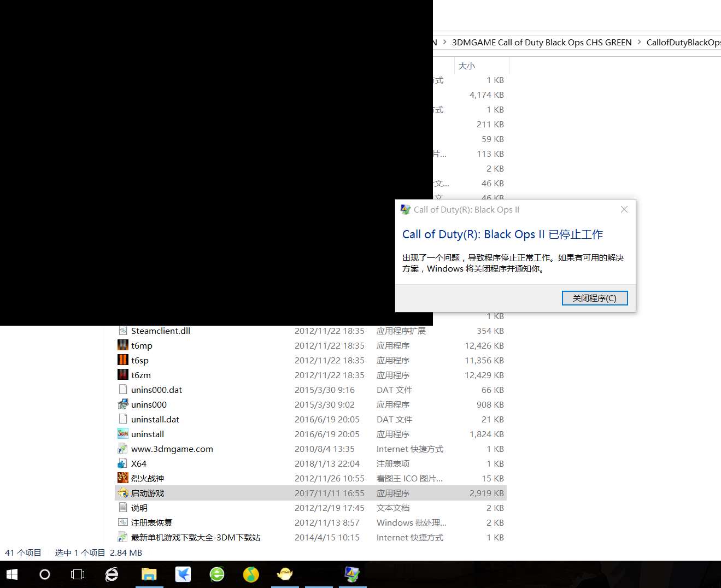Click the Steamclient.dll file name
This screenshot has height=588, width=721.
pos(161,331)
